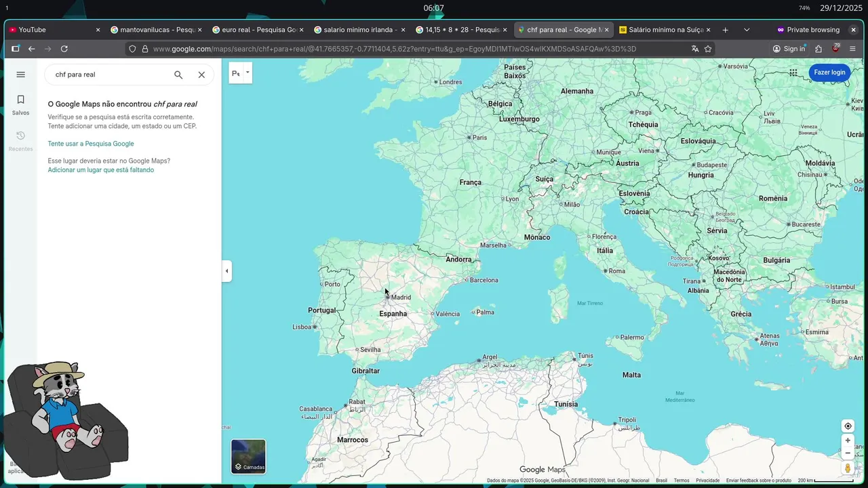Zoom in on the map
Image resolution: width=868 pixels, height=488 pixels.
(848, 441)
